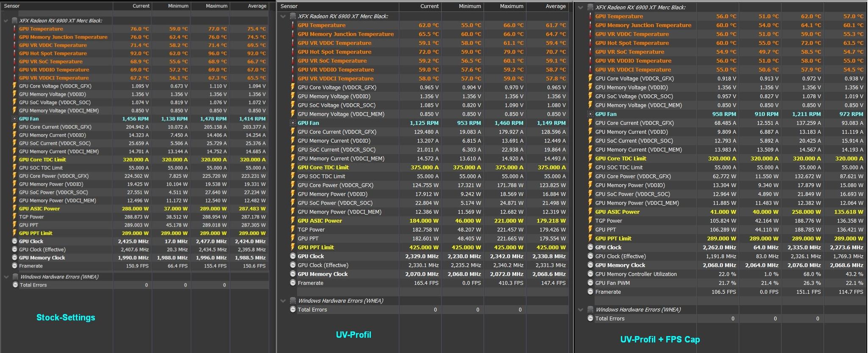Image resolution: width=868 pixels, height=353 pixels.
Task: Click the Stock-Settings caption text
Action: tap(66, 317)
